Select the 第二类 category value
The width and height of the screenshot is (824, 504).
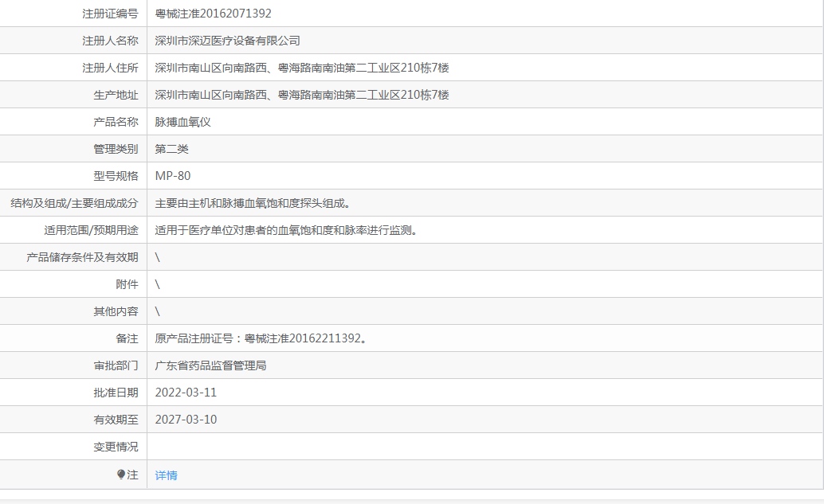tap(172, 149)
